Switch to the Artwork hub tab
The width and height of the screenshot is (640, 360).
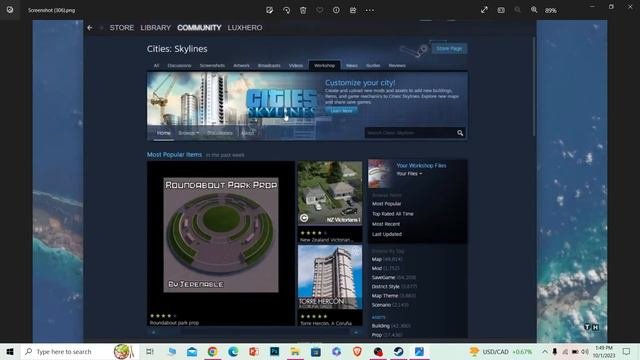pos(241,65)
